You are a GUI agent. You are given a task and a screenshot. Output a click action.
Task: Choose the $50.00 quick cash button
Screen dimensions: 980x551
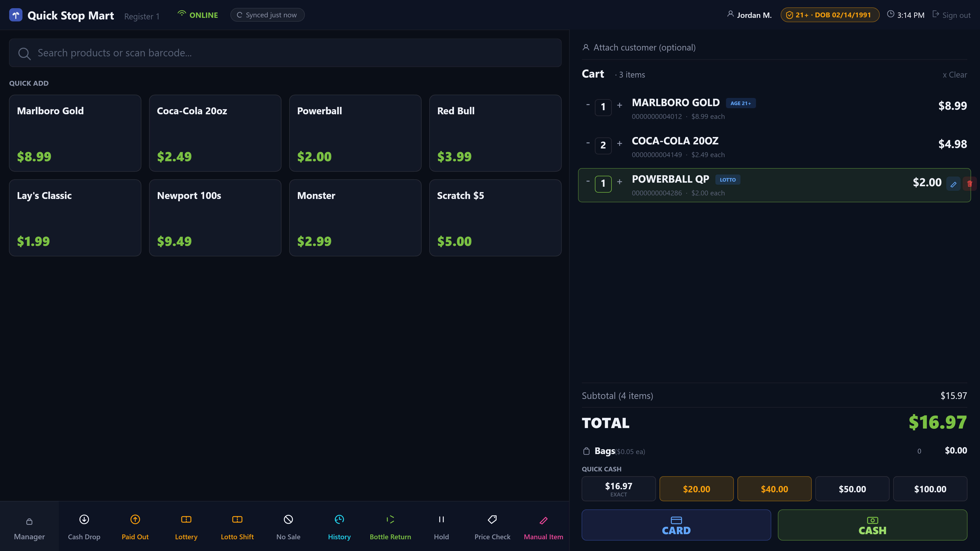pyautogui.click(x=852, y=489)
